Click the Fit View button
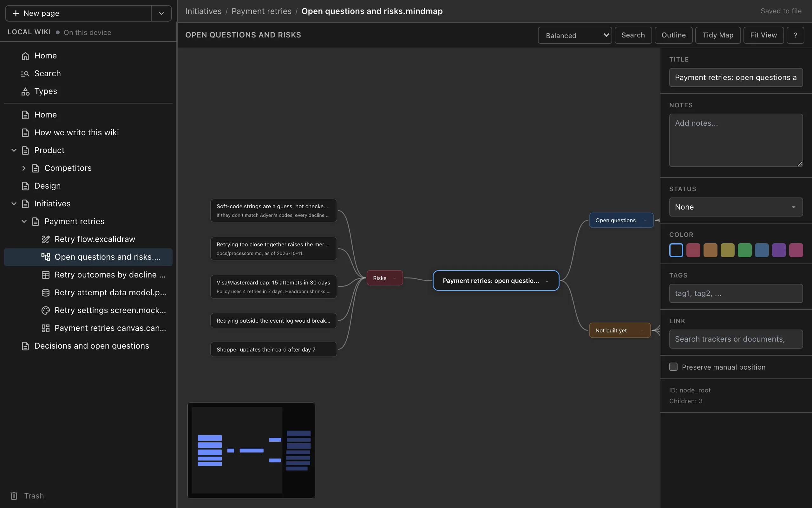This screenshot has height=508, width=812. 763,35
